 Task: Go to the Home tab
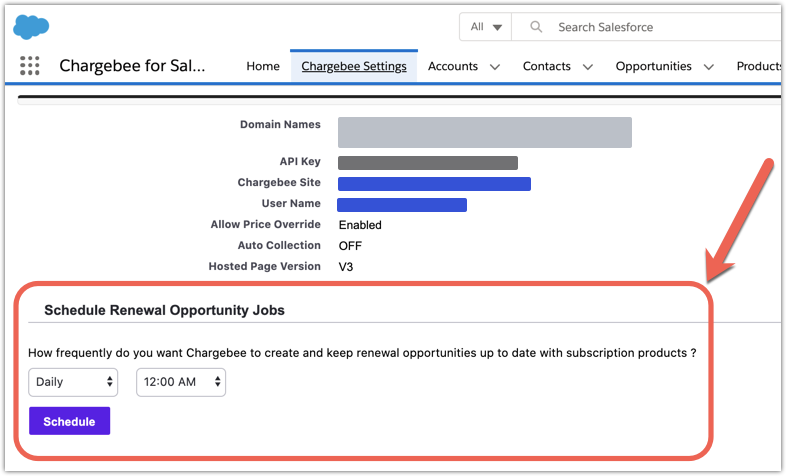pyautogui.click(x=263, y=66)
